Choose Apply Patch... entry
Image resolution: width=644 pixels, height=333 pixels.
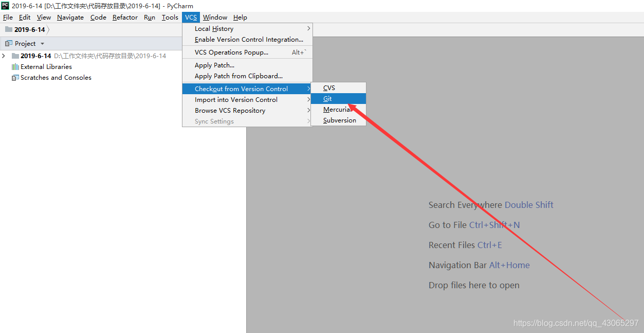pos(247,65)
